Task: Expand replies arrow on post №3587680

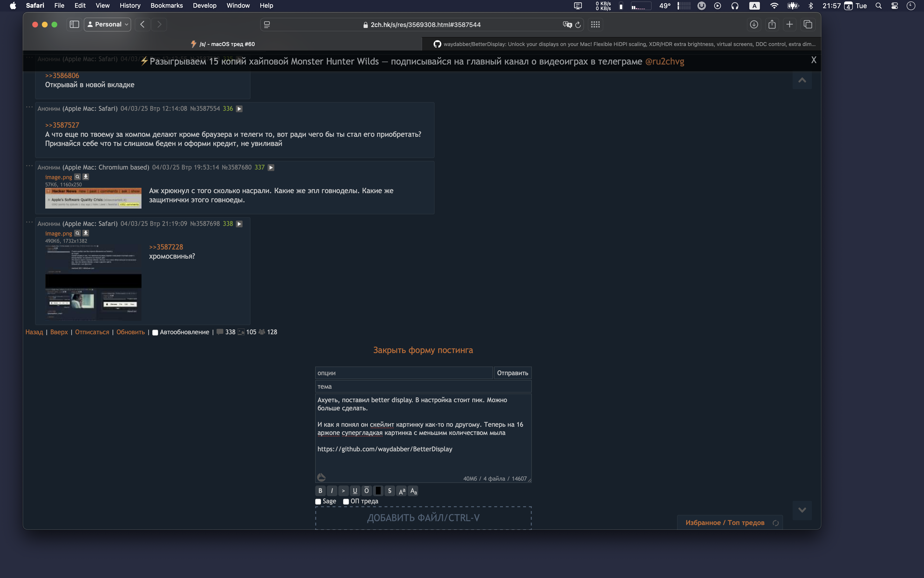Action: point(271,168)
